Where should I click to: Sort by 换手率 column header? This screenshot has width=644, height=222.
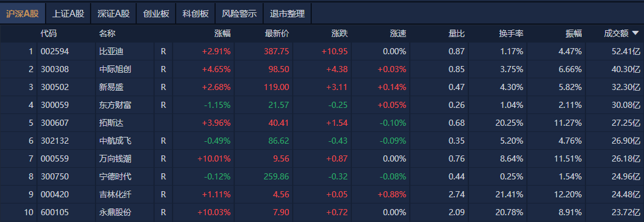[x=512, y=34]
